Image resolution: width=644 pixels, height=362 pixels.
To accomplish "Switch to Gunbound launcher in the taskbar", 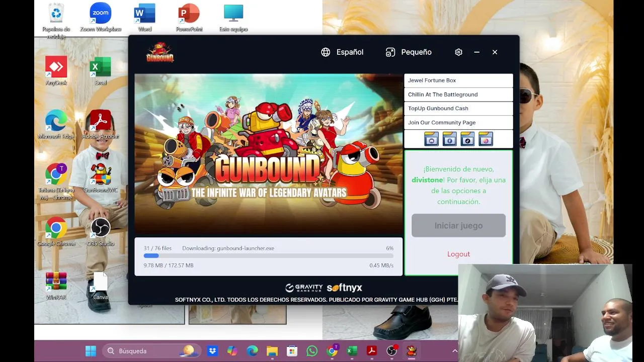I will click(412, 351).
